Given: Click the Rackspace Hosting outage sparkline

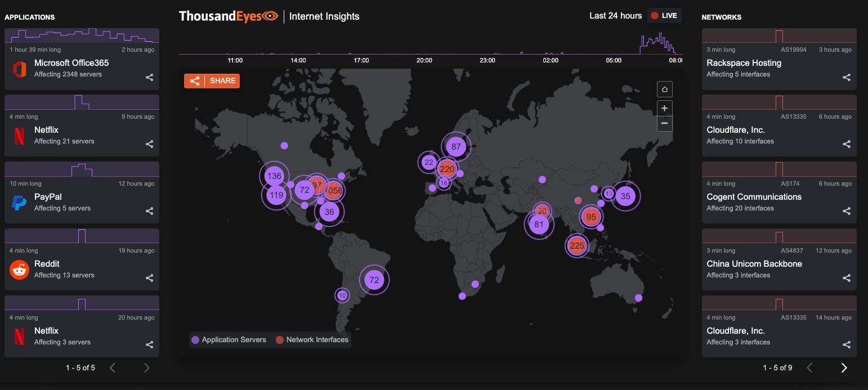Looking at the screenshot, I should tap(779, 36).
